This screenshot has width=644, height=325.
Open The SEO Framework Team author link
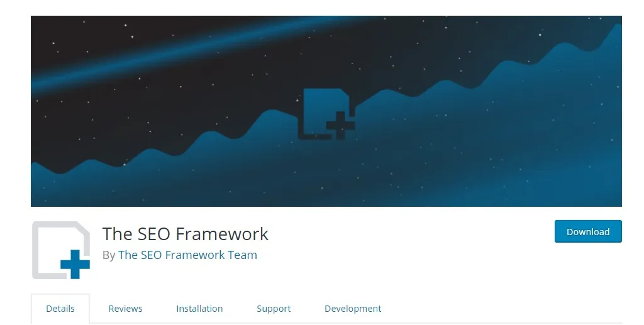pos(187,255)
